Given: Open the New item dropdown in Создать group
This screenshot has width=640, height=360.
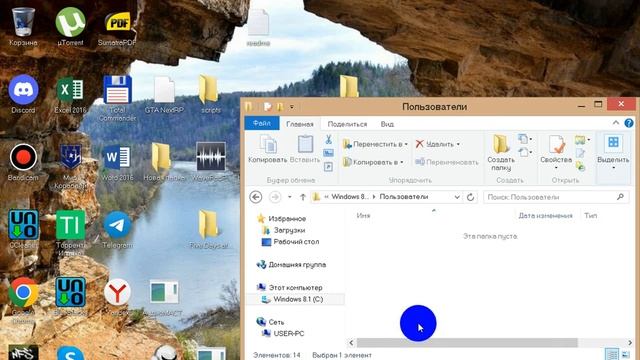Looking at the screenshot, I should click(x=525, y=139).
